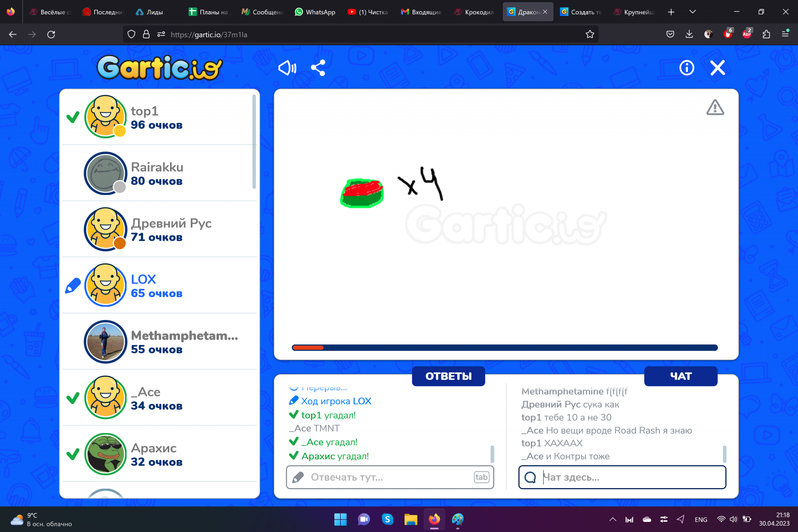Click ENG language indicator in taskbar

(x=701, y=519)
